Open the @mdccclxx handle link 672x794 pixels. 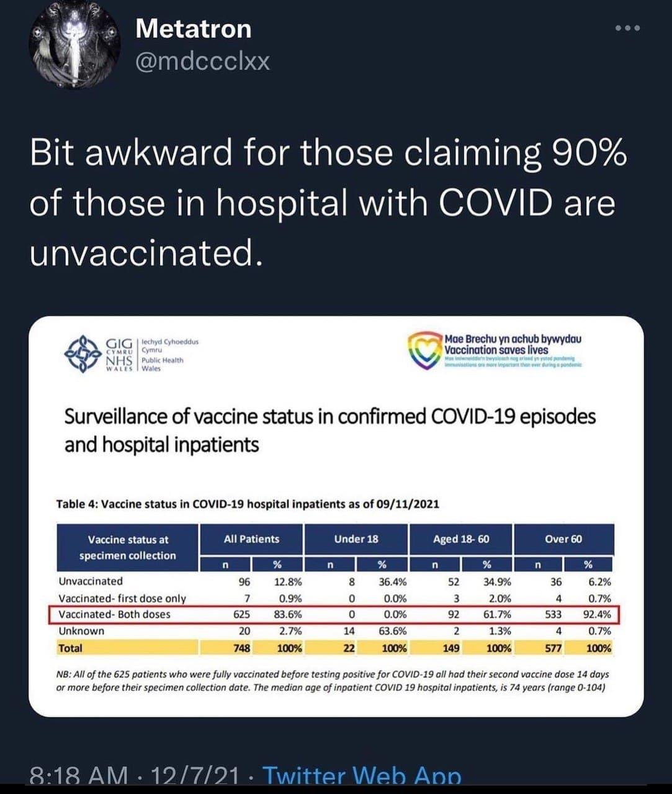tap(202, 61)
